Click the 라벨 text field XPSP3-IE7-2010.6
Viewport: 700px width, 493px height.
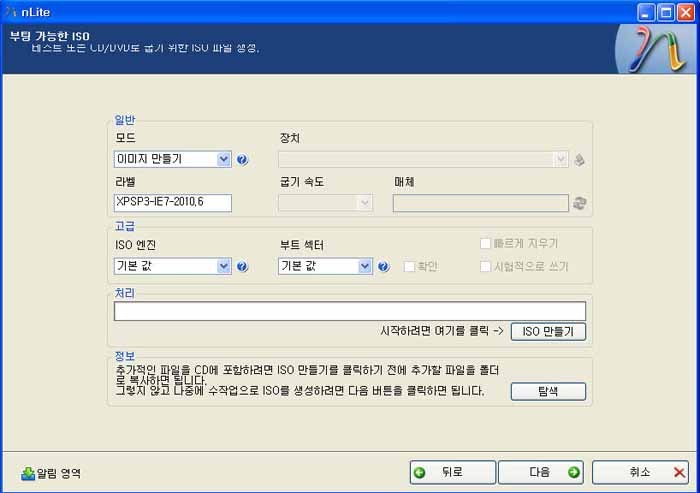point(173,202)
